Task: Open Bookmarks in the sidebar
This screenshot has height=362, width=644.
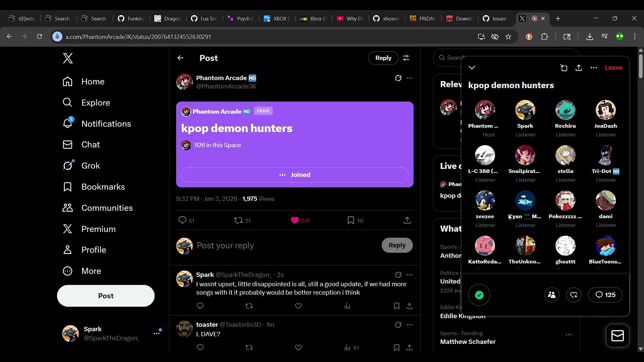Action: coord(94,187)
